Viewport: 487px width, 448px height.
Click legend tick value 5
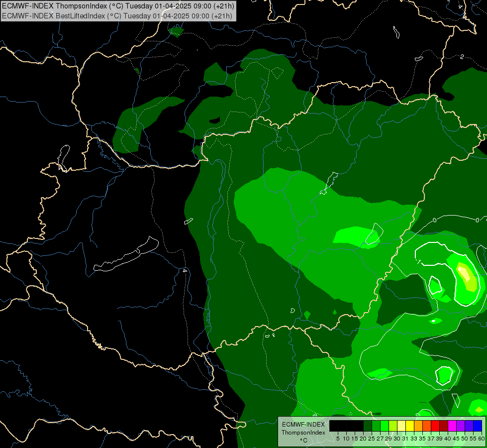pos(338,439)
